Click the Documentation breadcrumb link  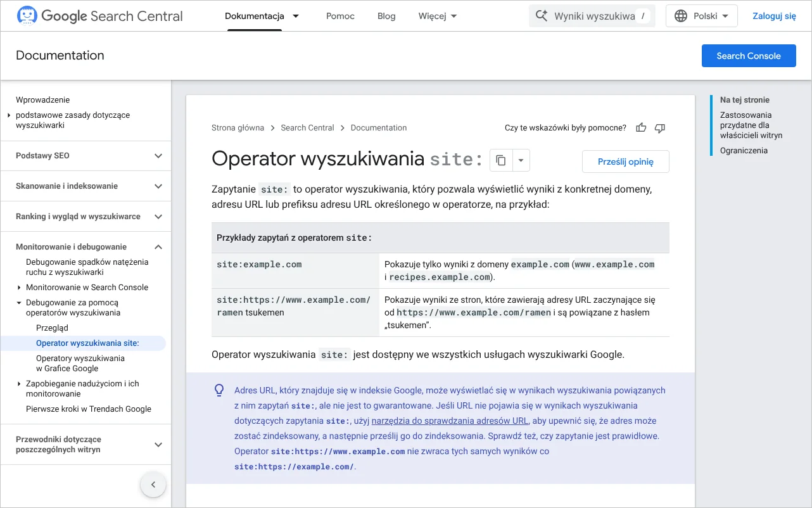pos(379,128)
